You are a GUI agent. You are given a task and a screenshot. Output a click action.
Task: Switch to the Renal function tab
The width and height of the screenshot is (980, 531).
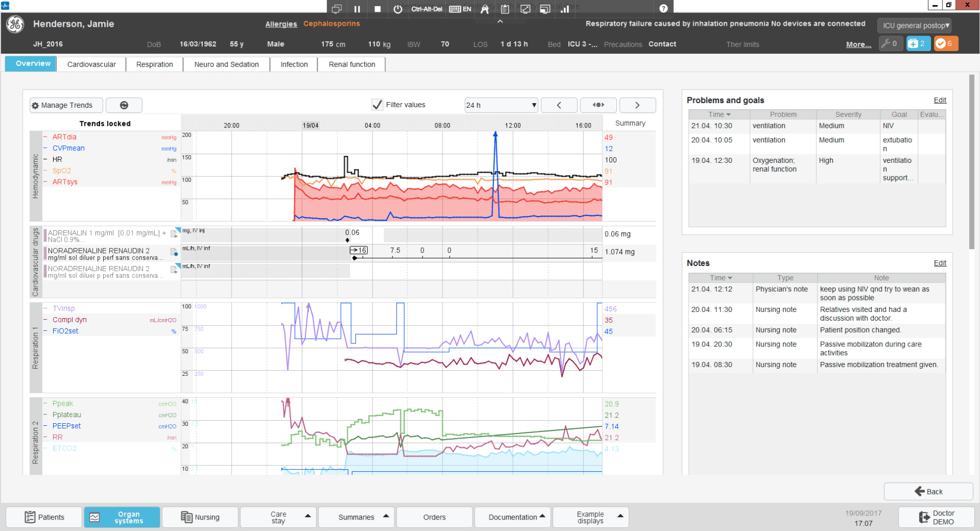point(352,64)
